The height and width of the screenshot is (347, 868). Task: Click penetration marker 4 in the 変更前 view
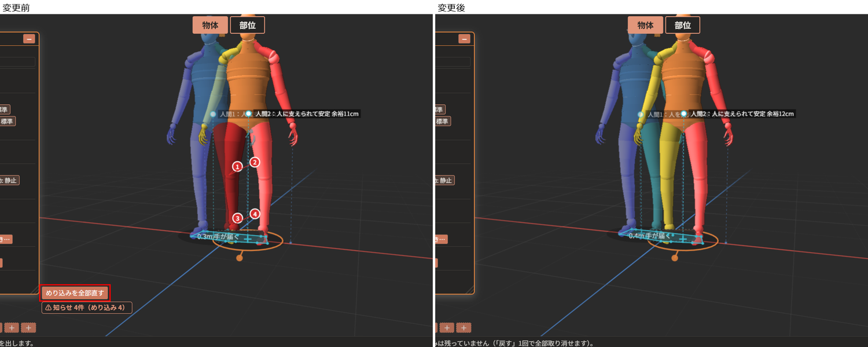(255, 214)
